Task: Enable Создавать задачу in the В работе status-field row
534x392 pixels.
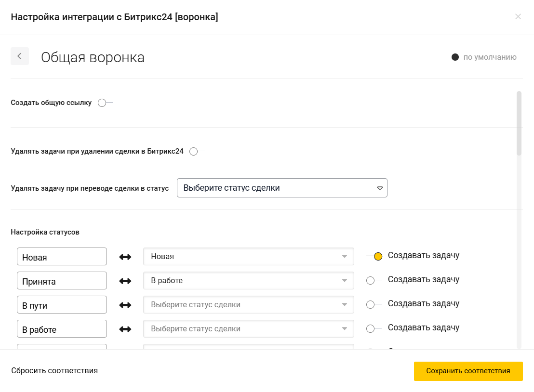Action: tap(374, 329)
